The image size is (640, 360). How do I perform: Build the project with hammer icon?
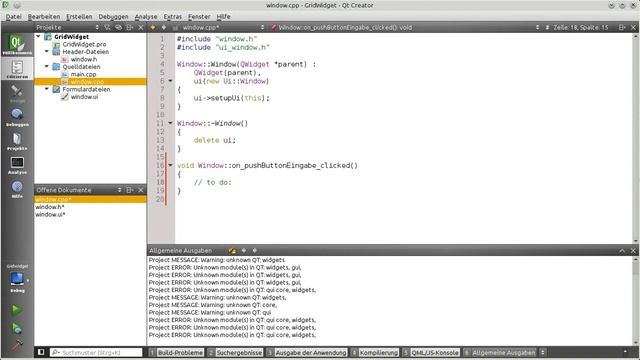tap(17, 345)
